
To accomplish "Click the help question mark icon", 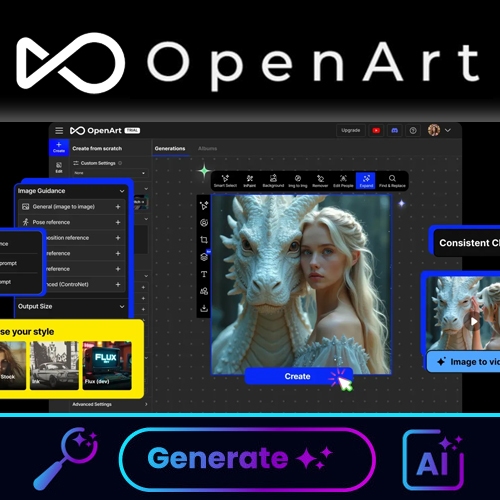I will click(x=413, y=130).
